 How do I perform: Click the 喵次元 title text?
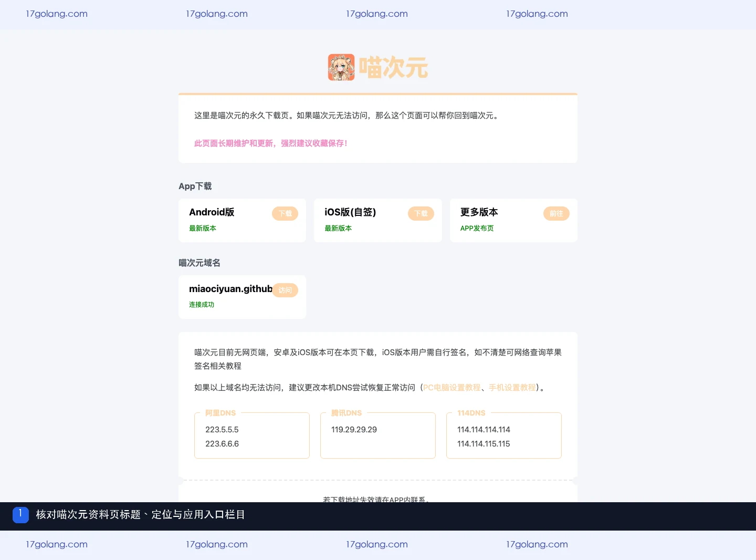click(x=393, y=68)
